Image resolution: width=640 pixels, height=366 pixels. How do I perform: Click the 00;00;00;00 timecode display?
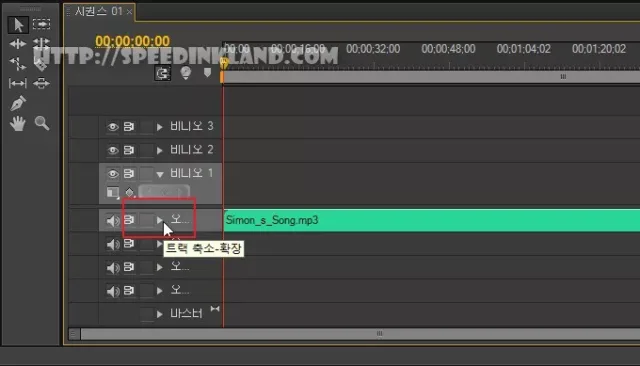(132, 41)
